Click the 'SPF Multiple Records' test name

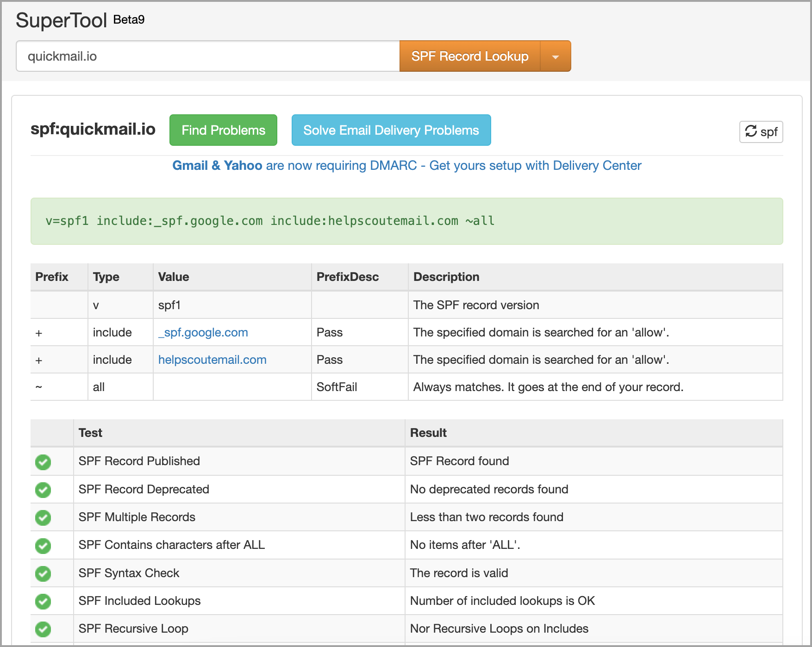pos(137,517)
